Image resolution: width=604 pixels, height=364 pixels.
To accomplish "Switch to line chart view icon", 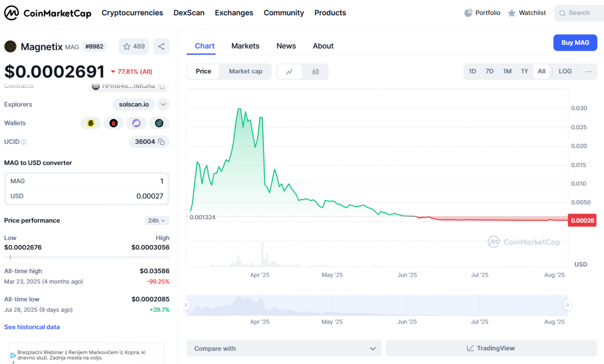I will (x=289, y=72).
